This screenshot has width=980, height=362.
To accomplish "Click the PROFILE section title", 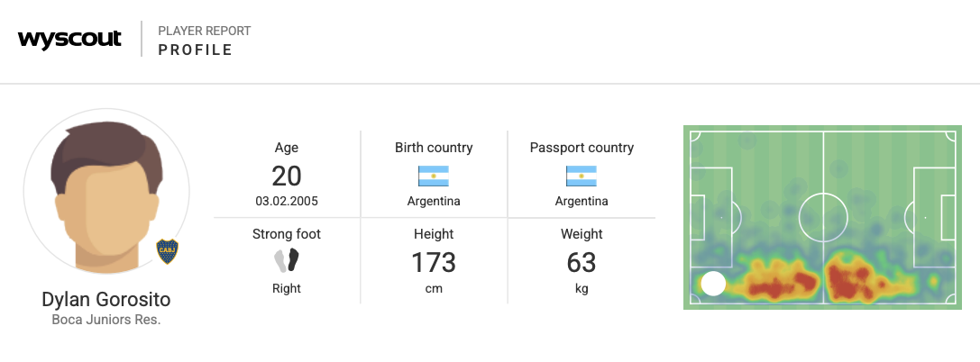I will 196,50.
